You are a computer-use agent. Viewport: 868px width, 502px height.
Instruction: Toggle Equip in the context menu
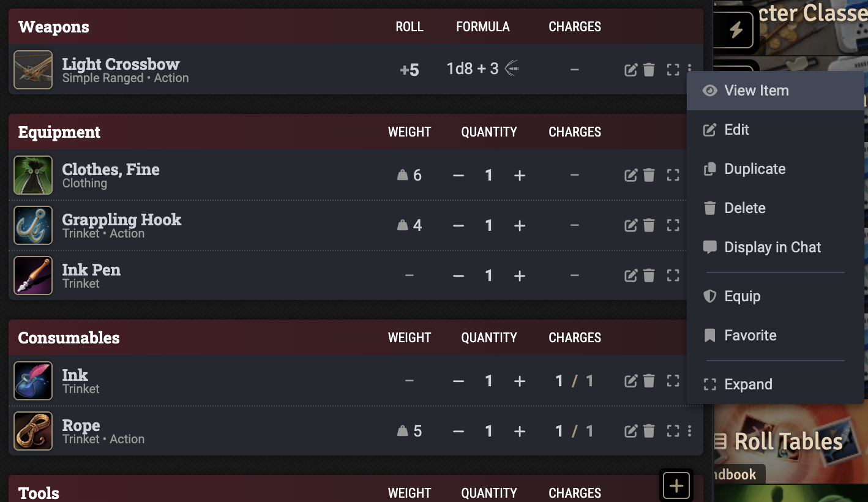pyautogui.click(x=742, y=296)
